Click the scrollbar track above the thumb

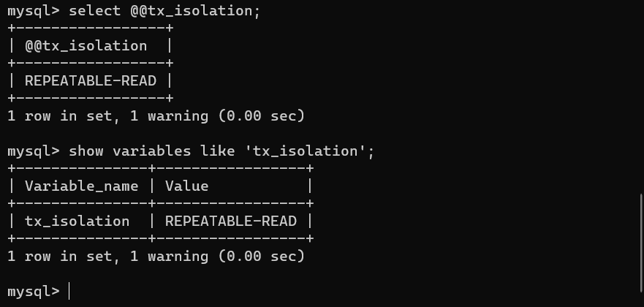click(x=642, y=97)
